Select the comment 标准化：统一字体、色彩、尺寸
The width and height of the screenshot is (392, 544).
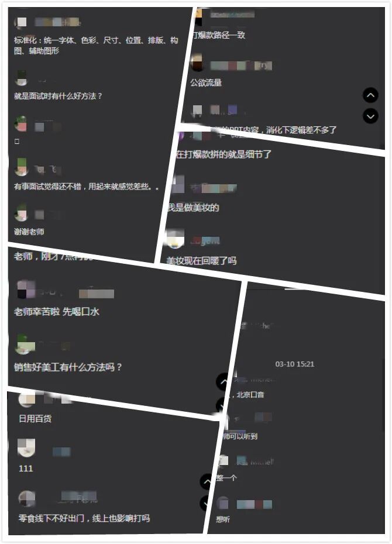[96, 46]
